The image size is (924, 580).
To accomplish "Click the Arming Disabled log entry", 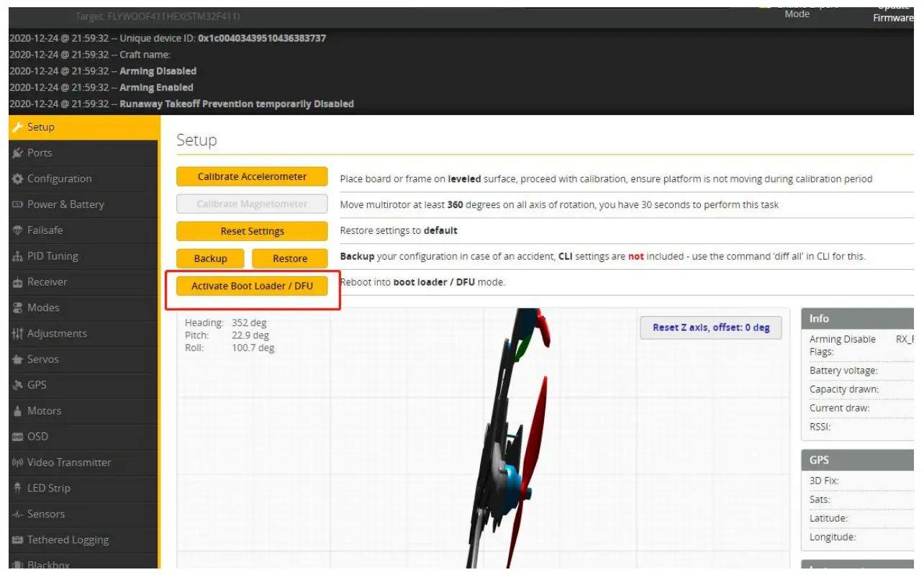I will point(103,71).
